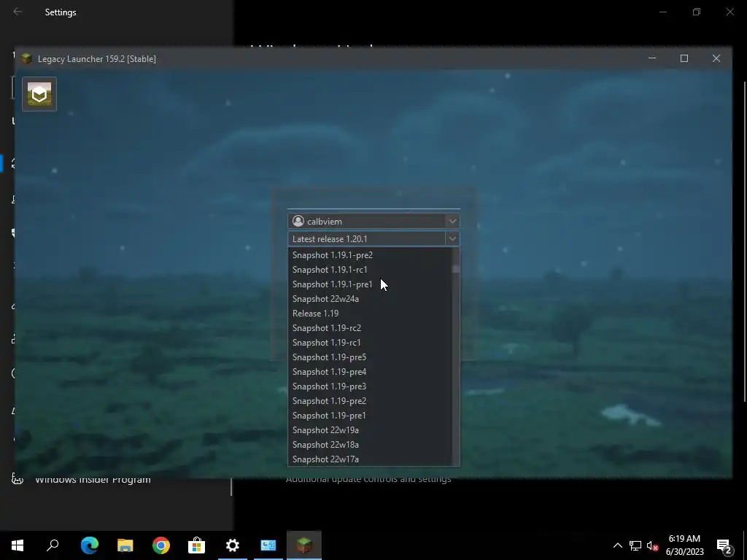Choose Snapshot 22w24a version
The image size is (747, 560).
pyautogui.click(x=370, y=299)
